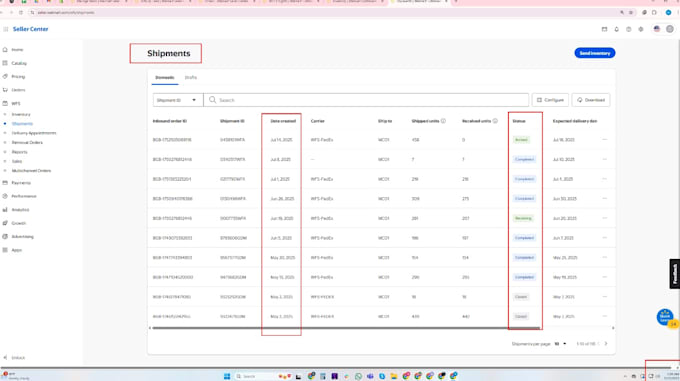Screen dimensions: 680x381
Task: Select Removal Orders under WFS
Action: tap(27, 143)
